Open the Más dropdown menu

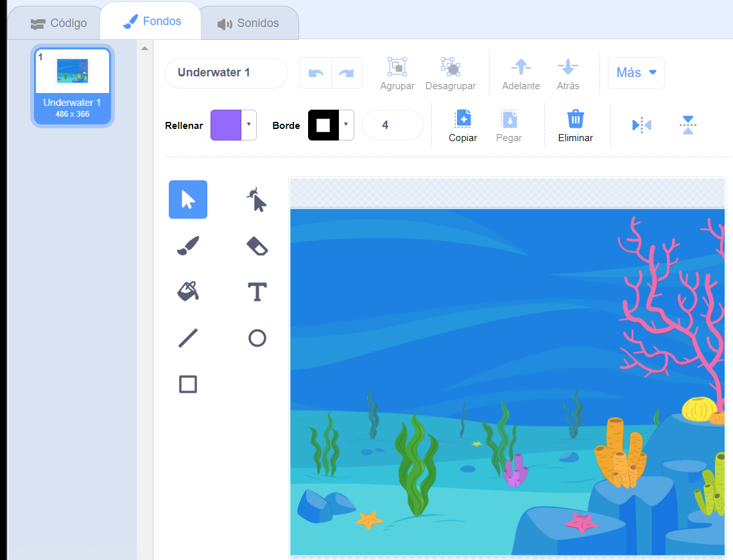[636, 73]
